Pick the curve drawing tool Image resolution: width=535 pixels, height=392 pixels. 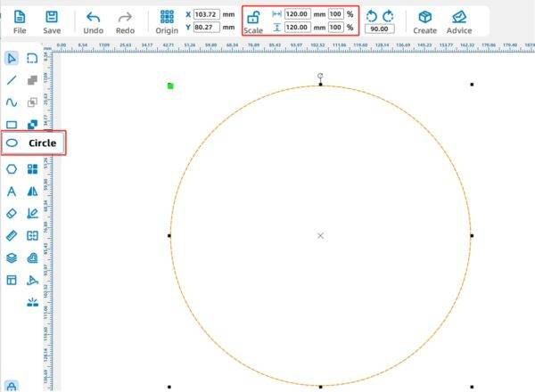[12, 102]
